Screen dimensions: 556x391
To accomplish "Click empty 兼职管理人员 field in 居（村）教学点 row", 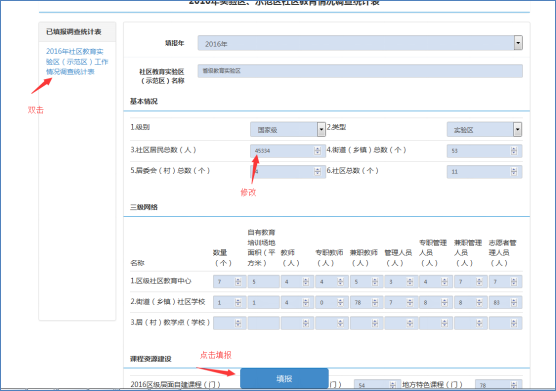I will (471, 323).
